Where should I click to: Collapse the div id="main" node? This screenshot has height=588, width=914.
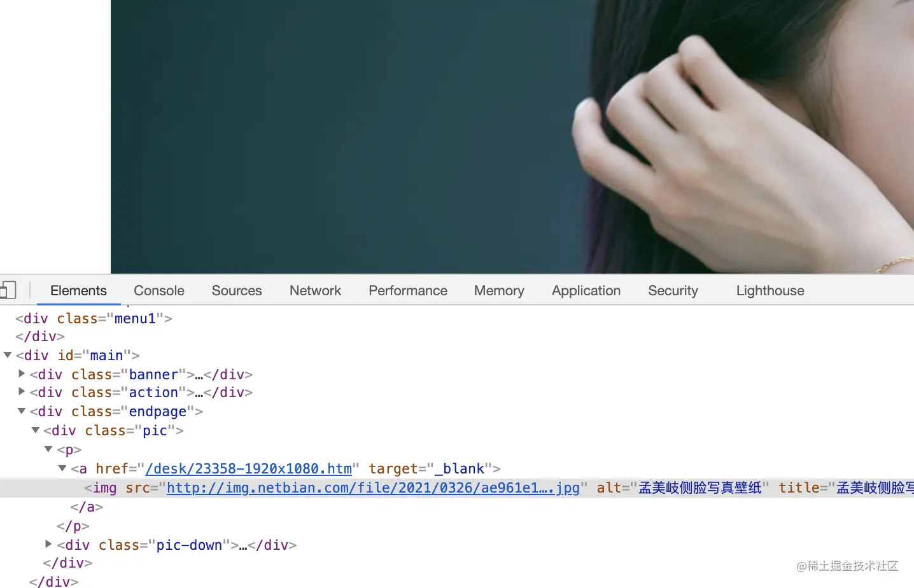pos(8,355)
